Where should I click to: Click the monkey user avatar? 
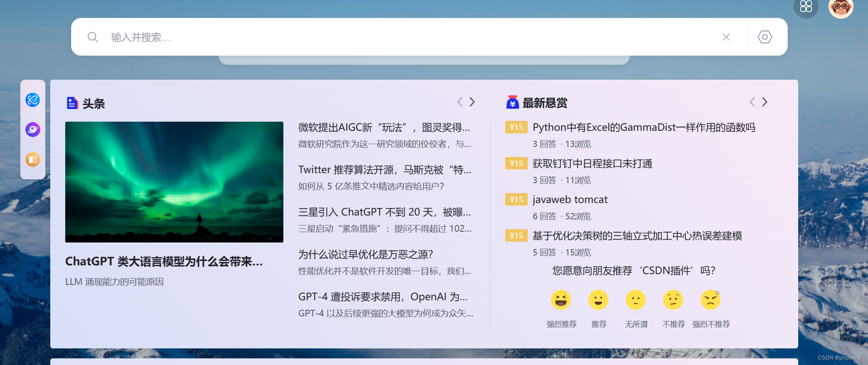pos(841,7)
